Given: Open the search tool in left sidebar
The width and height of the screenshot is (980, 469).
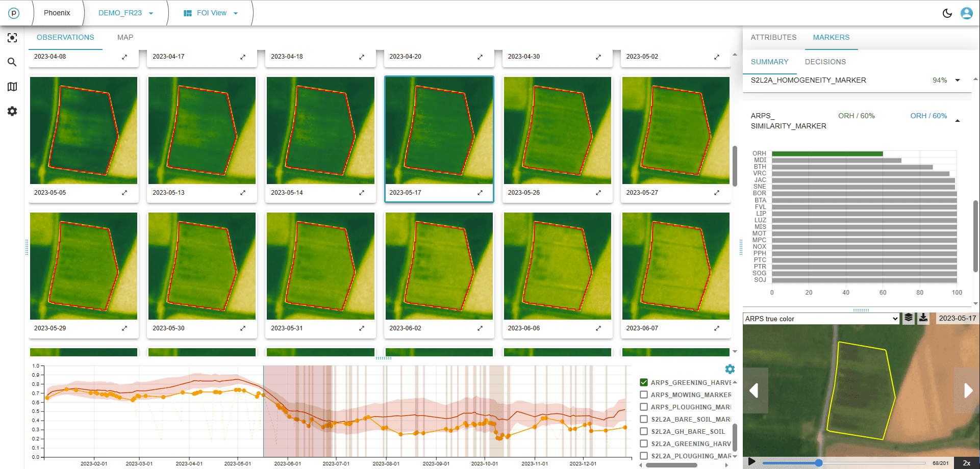Looking at the screenshot, I should click(x=12, y=62).
